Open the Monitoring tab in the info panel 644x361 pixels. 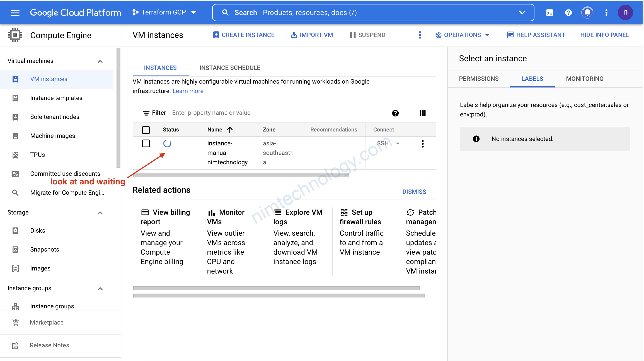(584, 79)
